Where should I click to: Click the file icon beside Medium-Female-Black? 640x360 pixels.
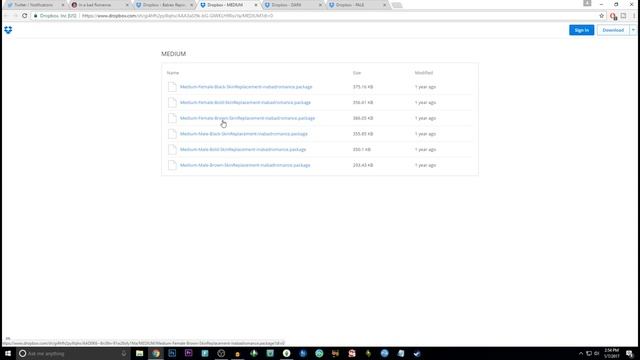[172, 87]
